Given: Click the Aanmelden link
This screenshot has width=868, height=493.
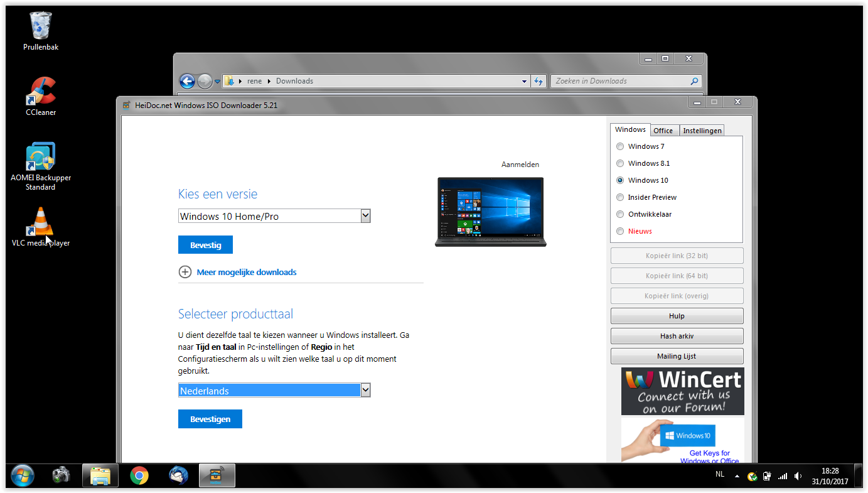Looking at the screenshot, I should click(520, 165).
